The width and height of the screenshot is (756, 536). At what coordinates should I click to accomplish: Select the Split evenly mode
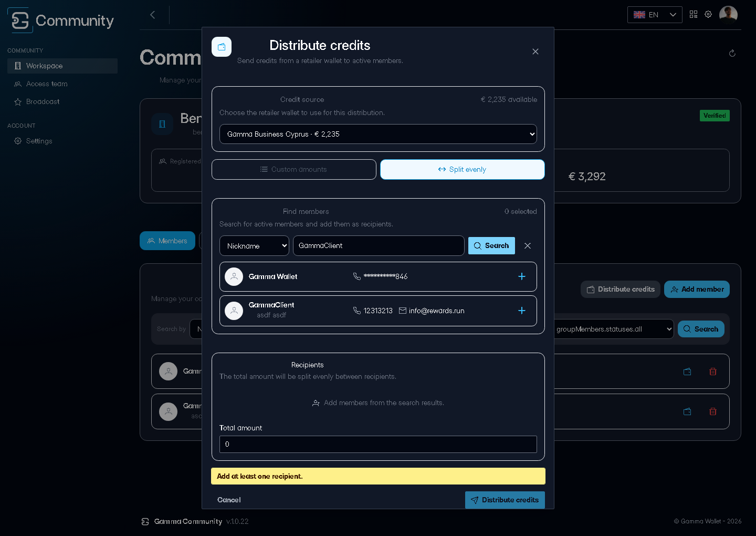point(463,169)
